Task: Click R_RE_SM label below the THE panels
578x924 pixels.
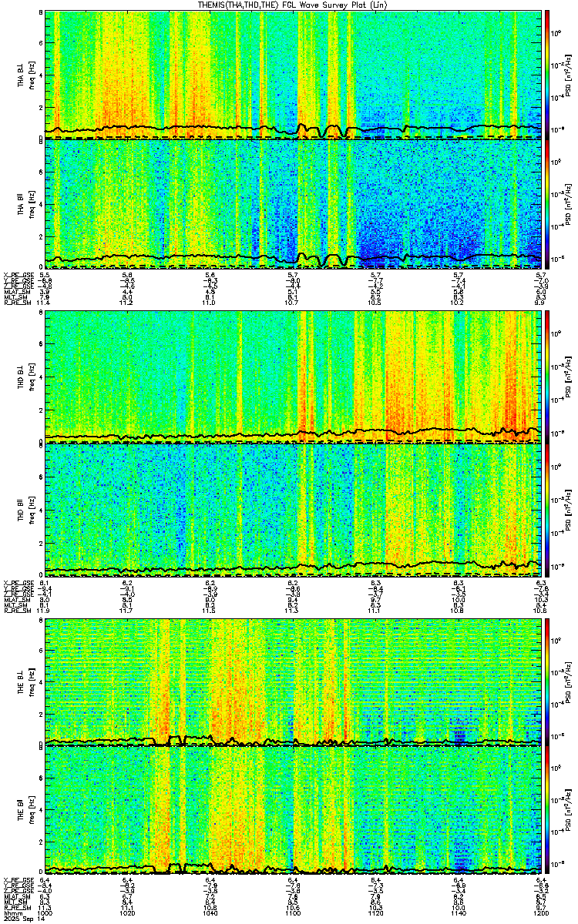Action: point(16,906)
